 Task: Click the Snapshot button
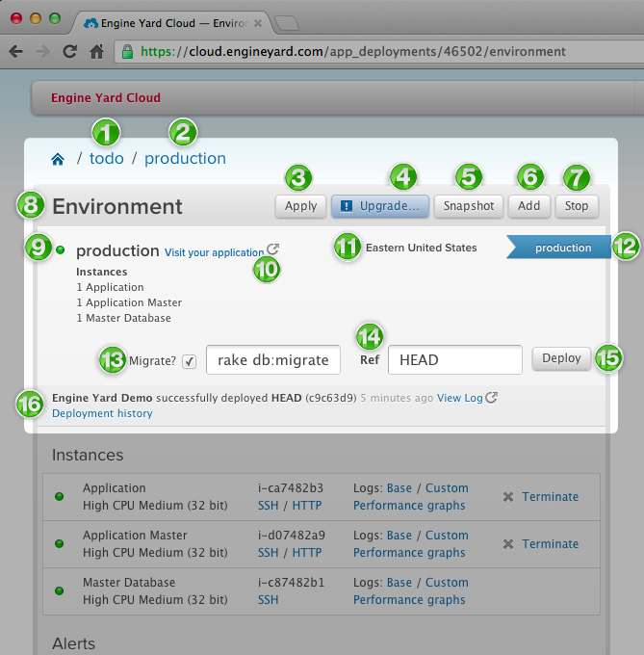click(469, 206)
